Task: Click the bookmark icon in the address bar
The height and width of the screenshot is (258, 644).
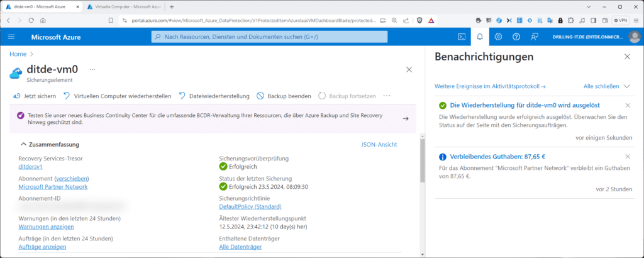Action: 111,21
